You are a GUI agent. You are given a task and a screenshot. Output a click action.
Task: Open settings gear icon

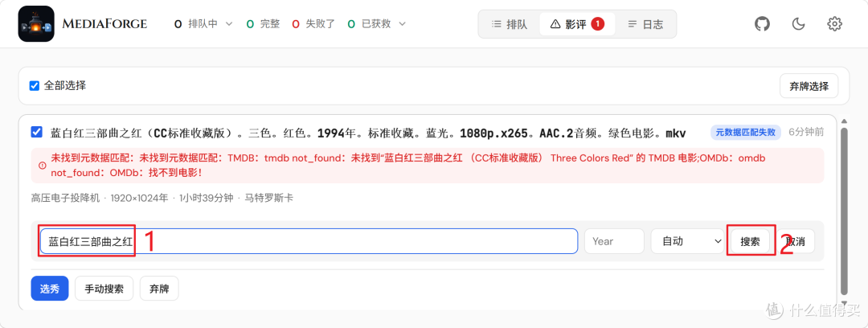coord(834,24)
